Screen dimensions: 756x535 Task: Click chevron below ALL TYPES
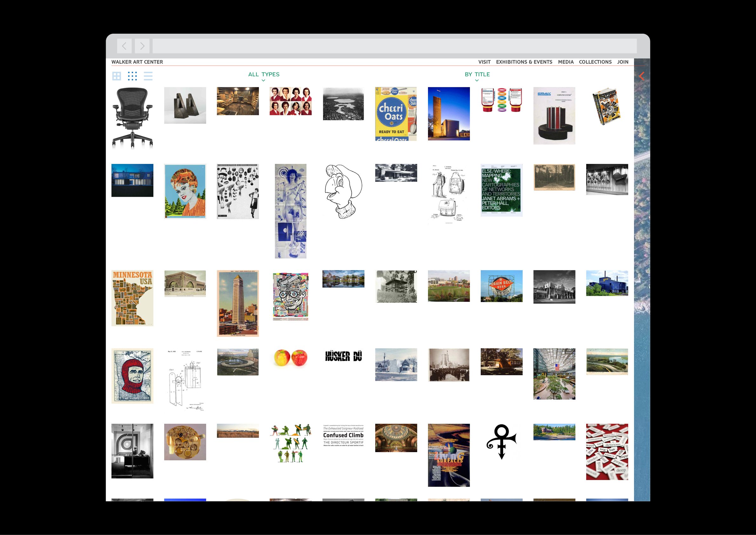(264, 80)
